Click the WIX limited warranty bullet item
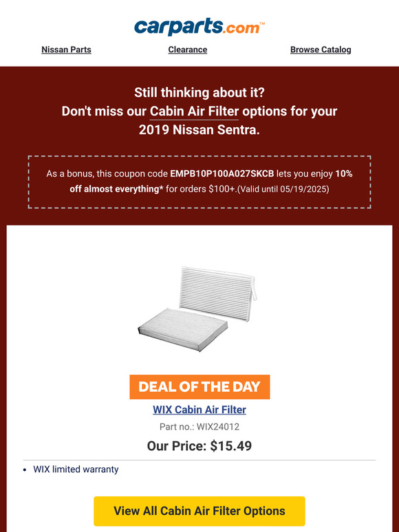This screenshot has height=532, width=399. pyautogui.click(x=76, y=469)
